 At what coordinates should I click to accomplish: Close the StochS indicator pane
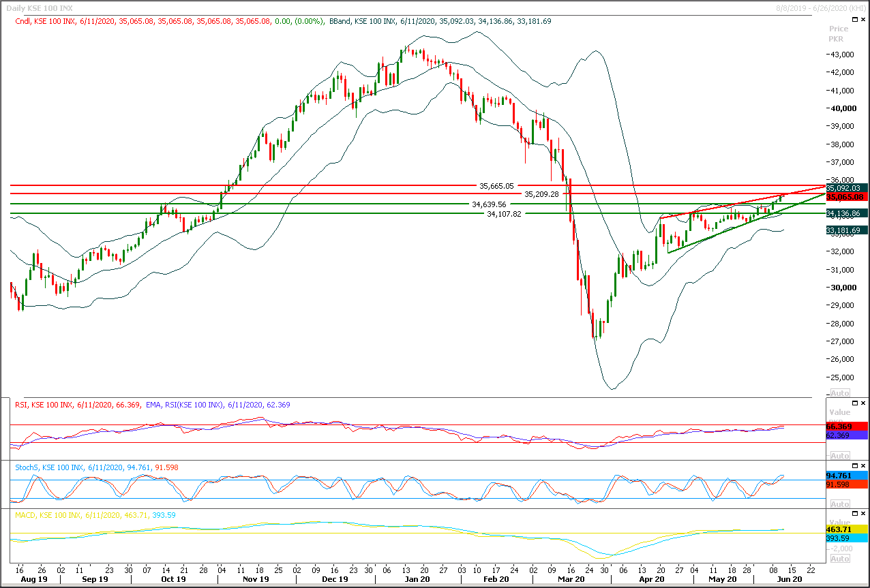pyautogui.click(x=863, y=467)
